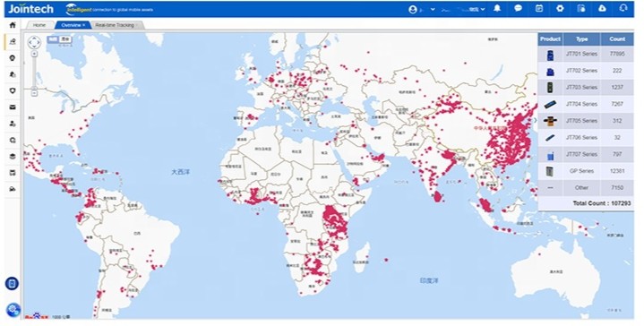This screenshot has height=326, width=644.
Task: Open the round gear settings button
Action: (x=13, y=310)
